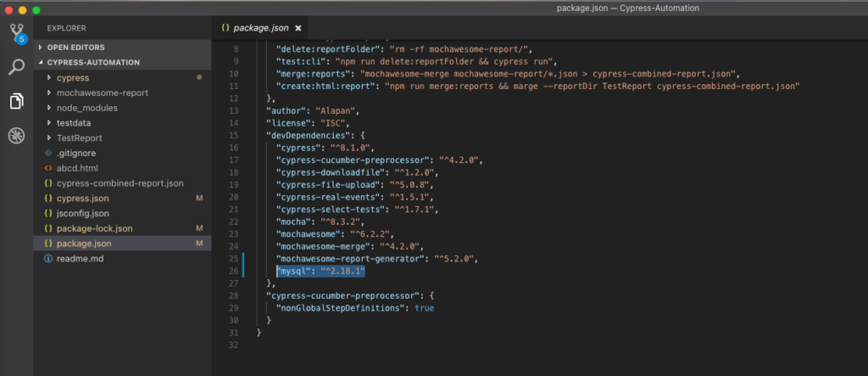Image resolution: width=868 pixels, height=376 pixels.
Task: Click the braces icon on package.json tab
Action: coord(225,28)
